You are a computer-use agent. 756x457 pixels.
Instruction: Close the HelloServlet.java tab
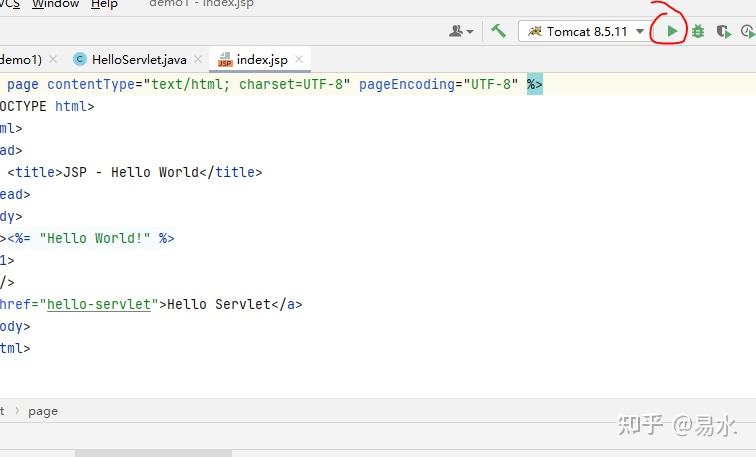tap(198, 60)
